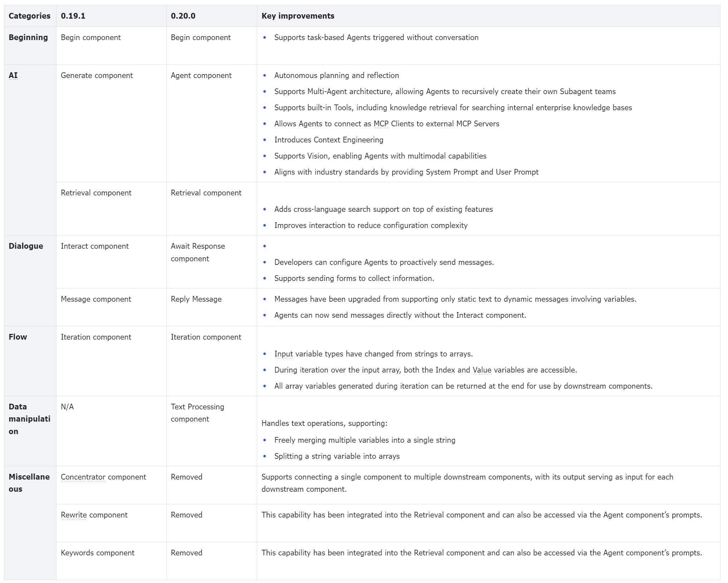Image resolution: width=728 pixels, height=583 pixels.
Task: Click the "N/A" cell in Data manipulation row
Action: pos(67,407)
